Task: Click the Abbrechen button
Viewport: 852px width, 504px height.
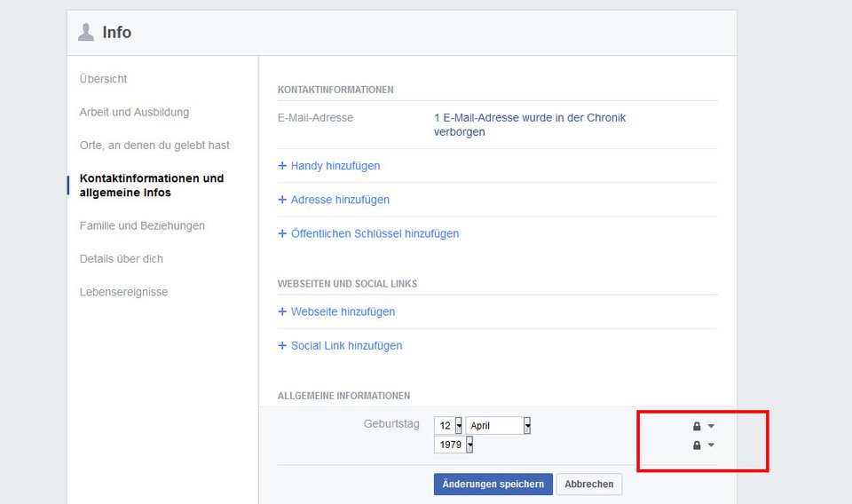Action: (x=589, y=484)
